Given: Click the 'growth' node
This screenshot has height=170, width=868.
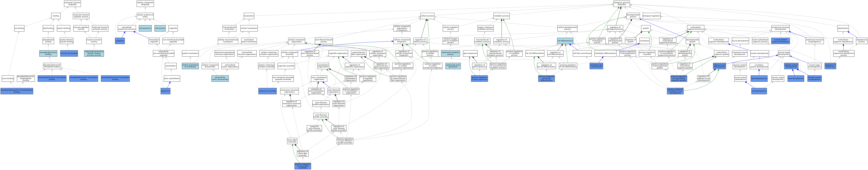Looking at the screenshot, I should click(646, 28).
